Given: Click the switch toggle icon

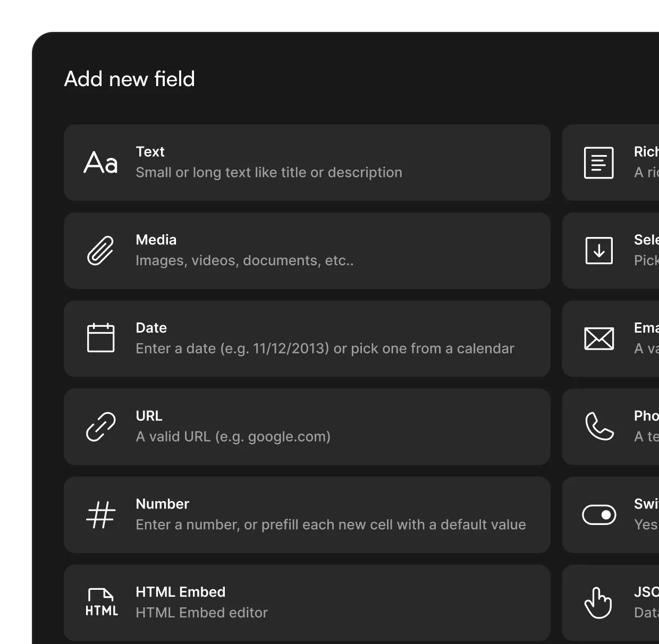Looking at the screenshot, I should click(599, 514).
